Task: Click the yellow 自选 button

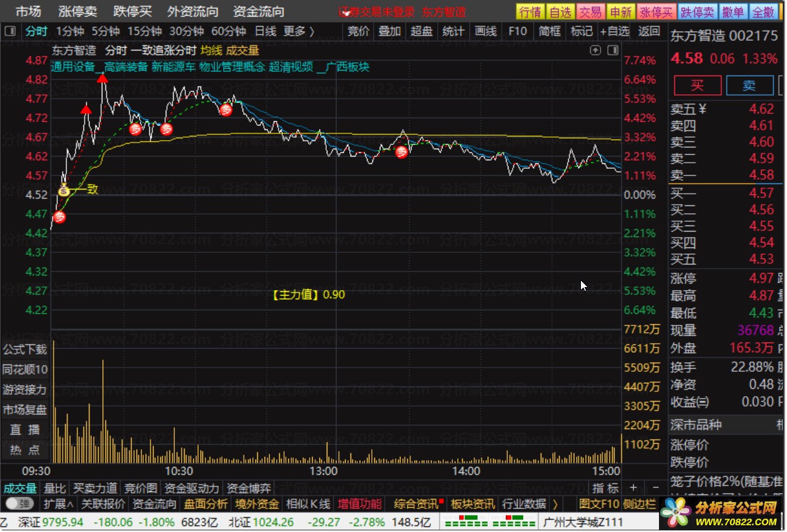Action: click(x=560, y=12)
